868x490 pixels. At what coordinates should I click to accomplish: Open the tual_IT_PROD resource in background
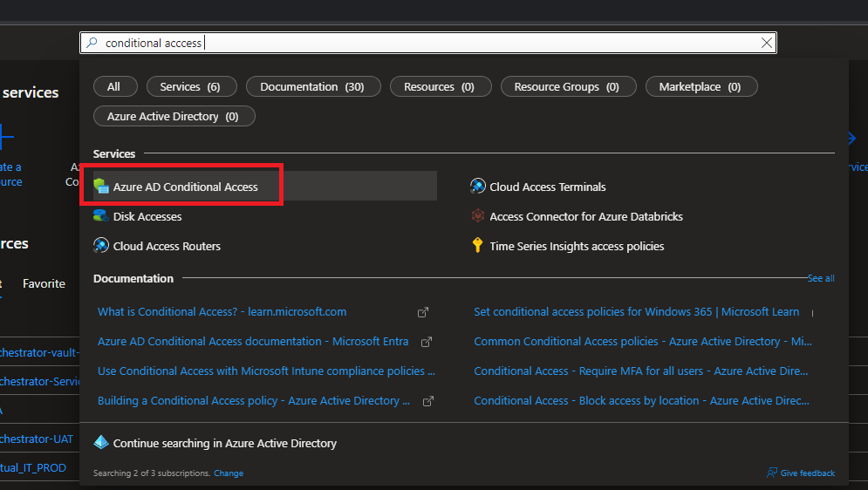(33, 468)
